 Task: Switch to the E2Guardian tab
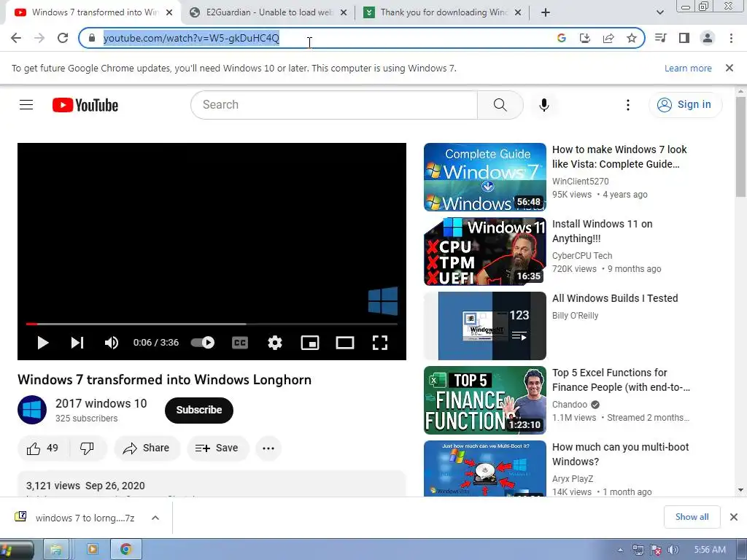(268, 12)
